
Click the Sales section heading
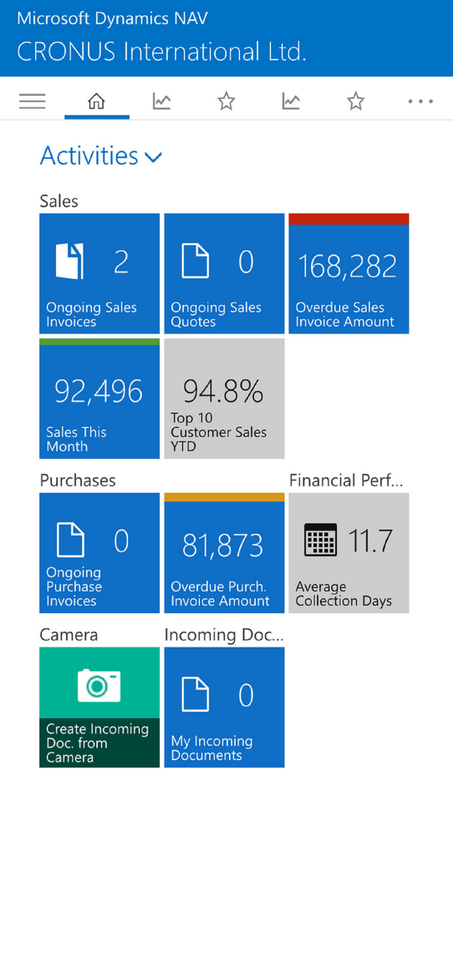(59, 201)
